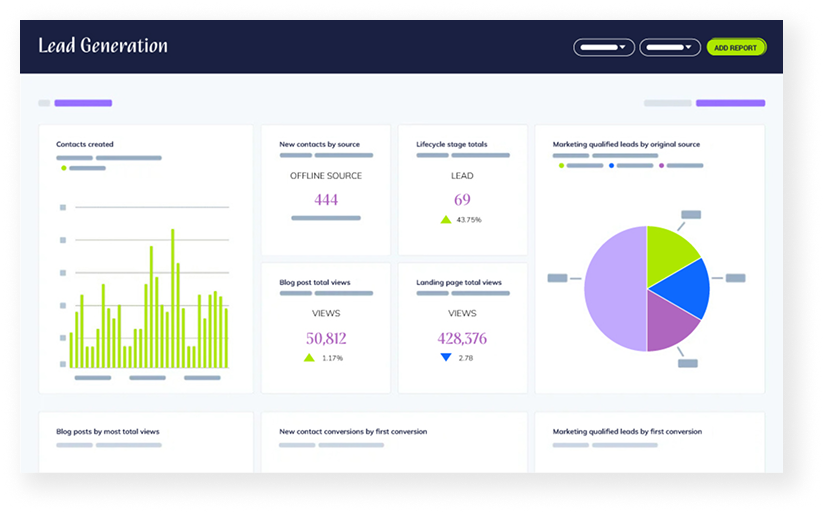
Task: Open the Contacts created report title
Action: [x=85, y=144]
